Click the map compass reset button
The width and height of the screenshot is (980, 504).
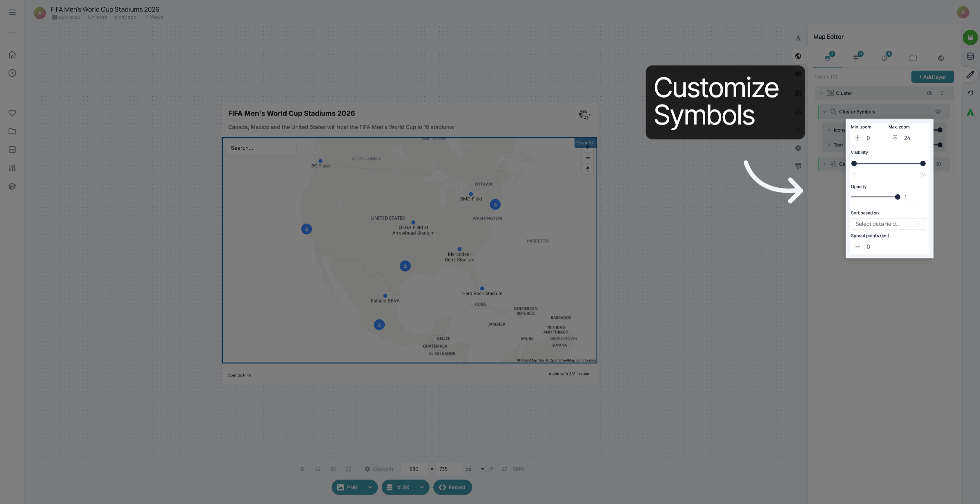tap(588, 169)
